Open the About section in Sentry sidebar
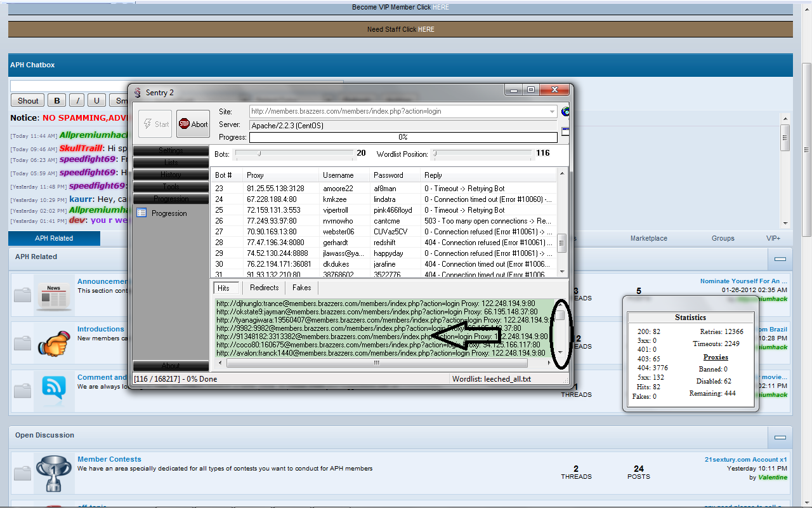The height and width of the screenshot is (508, 812). coord(171,366)
